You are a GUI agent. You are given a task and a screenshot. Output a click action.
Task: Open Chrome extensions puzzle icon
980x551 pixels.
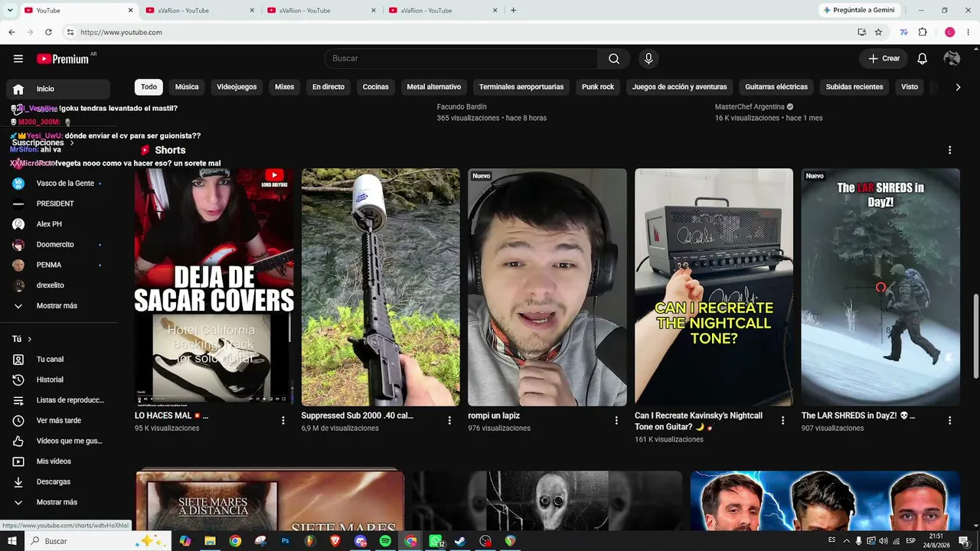pos(923,32)
